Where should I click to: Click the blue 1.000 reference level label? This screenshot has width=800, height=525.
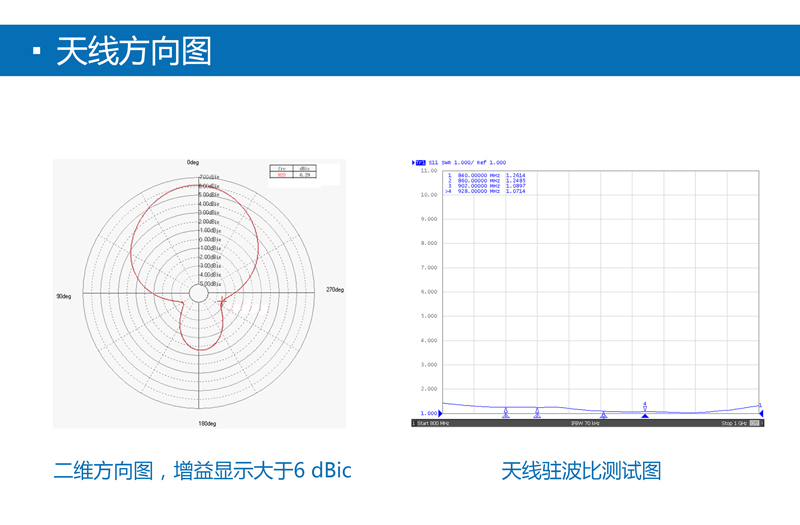(429, 413)
